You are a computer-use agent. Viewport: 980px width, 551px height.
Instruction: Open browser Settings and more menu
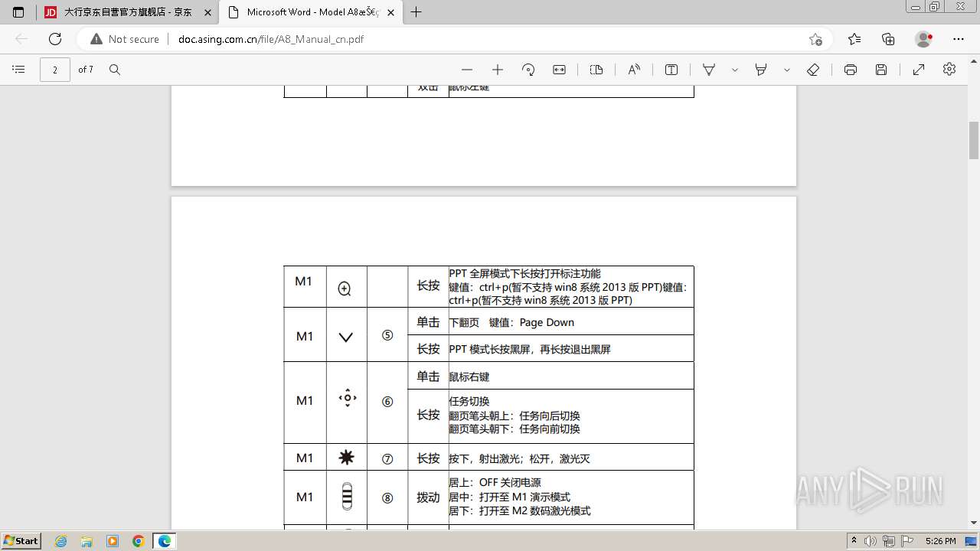click(959, 39)
